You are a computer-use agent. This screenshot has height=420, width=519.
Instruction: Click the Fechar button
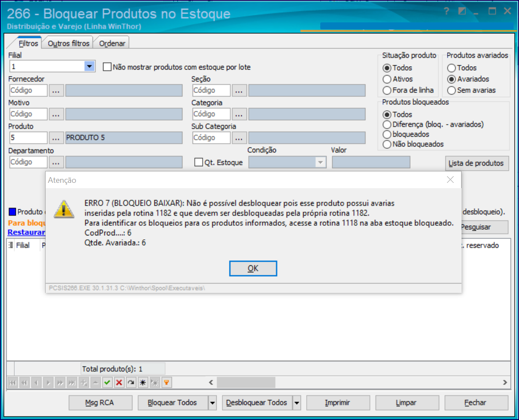[x=476, y=403]
